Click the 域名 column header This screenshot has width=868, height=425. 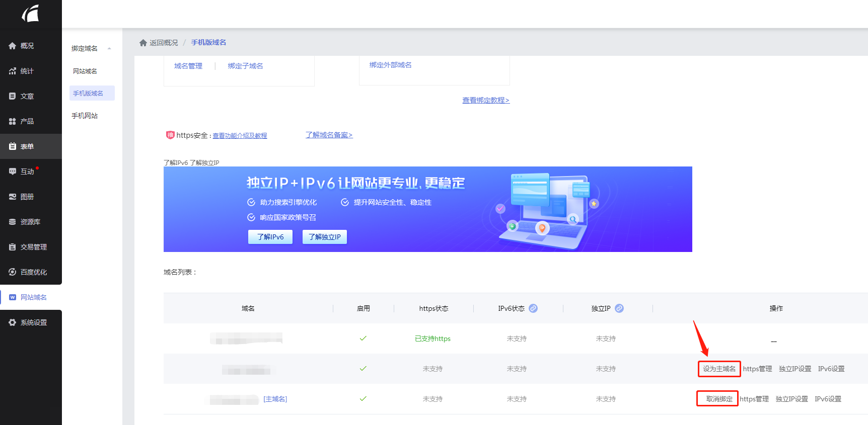click(248, 308)
